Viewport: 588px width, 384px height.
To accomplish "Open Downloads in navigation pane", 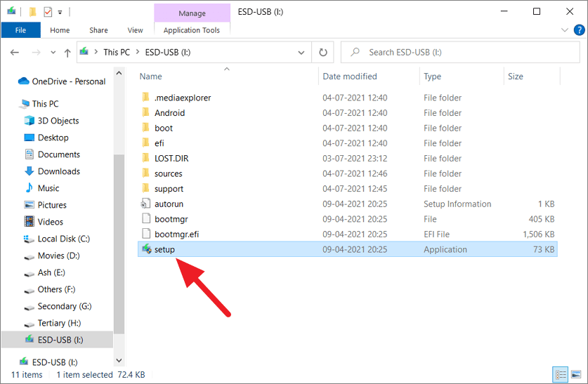I will [x=52, y=171].
